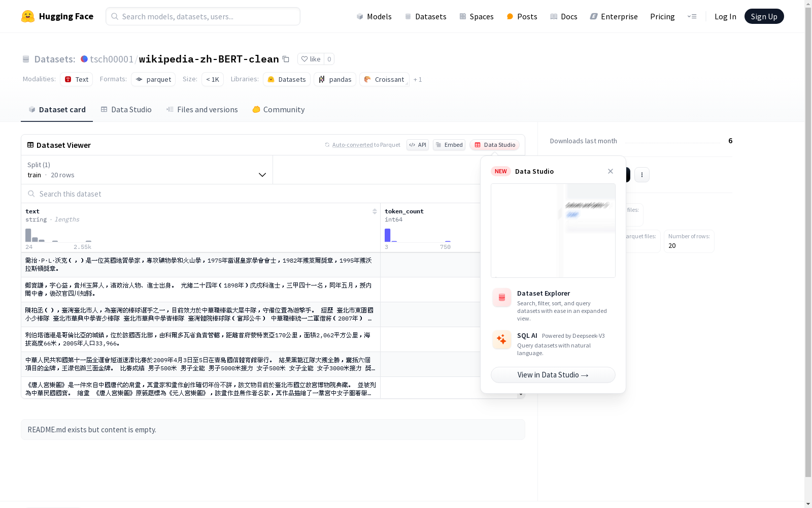Open the tsch00001 author link
This screenshot has width=812, height=508.
click(112, 59)
